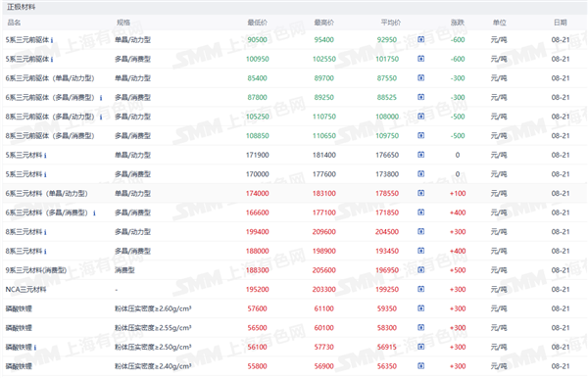Click info icon beside 8系三元材料 多晶/动力型

(45, 232)
